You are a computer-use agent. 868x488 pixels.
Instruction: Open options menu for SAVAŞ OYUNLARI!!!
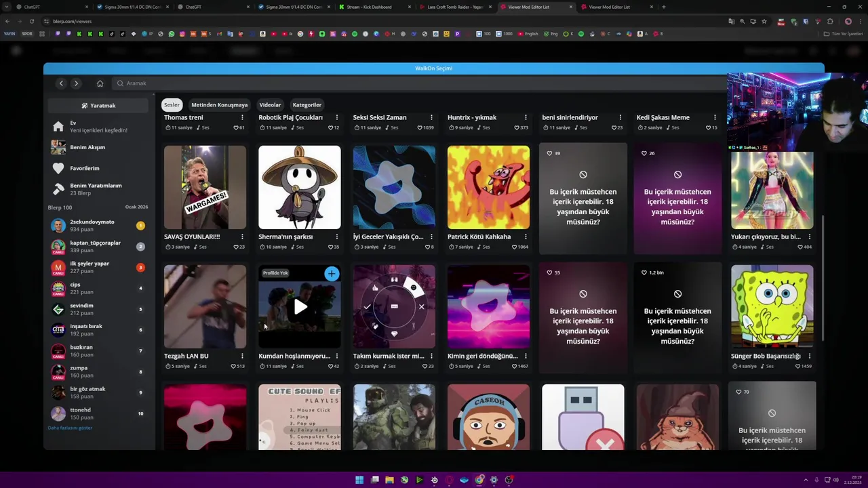242,237
